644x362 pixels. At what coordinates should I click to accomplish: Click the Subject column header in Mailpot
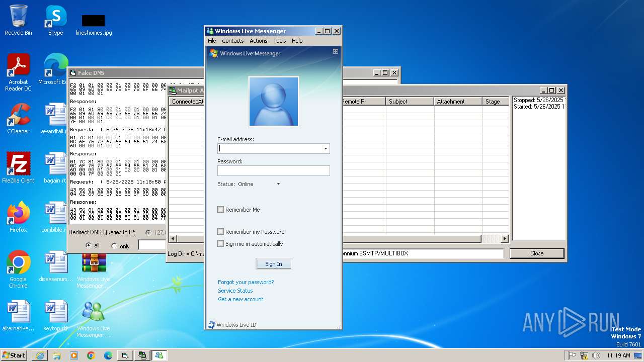point(410,102)
